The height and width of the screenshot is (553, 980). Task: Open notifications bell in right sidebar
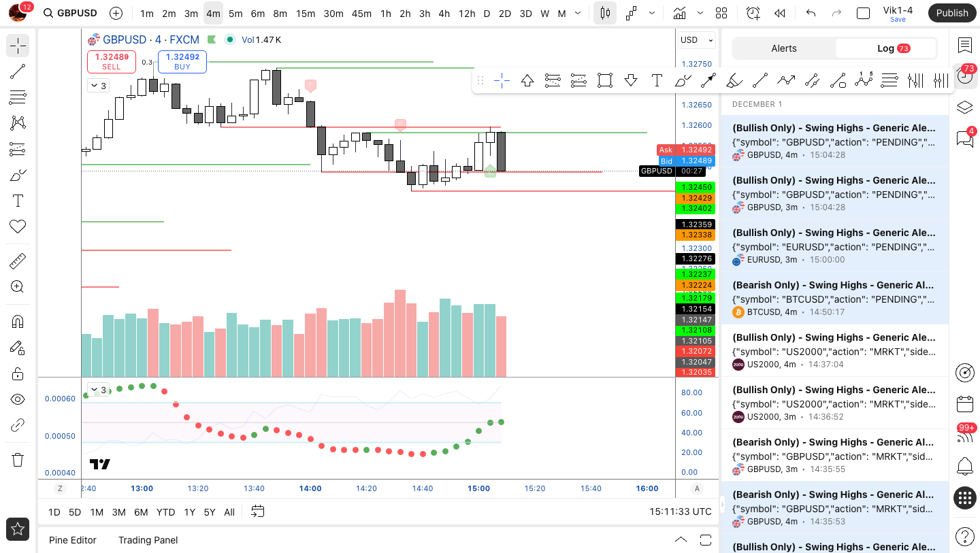coord(964,467)
